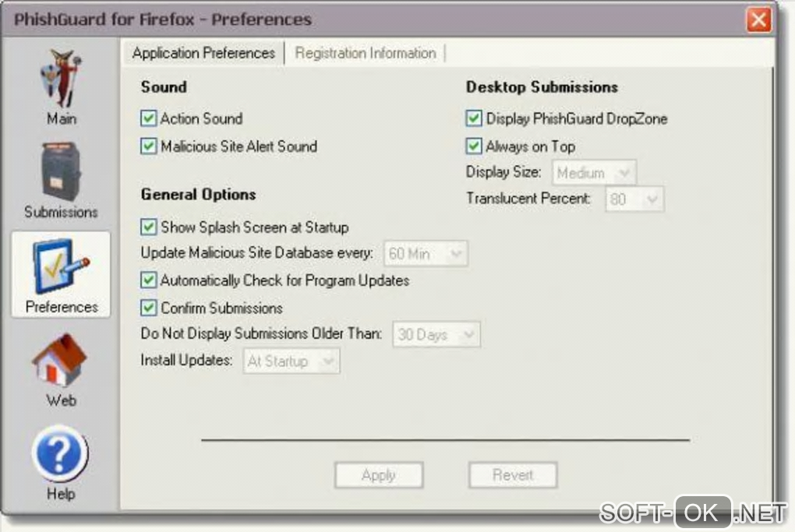Expand the 30 Days submissions dropdown
The image size is (795, 532).
pyautogui.click(x=436, y=334)
